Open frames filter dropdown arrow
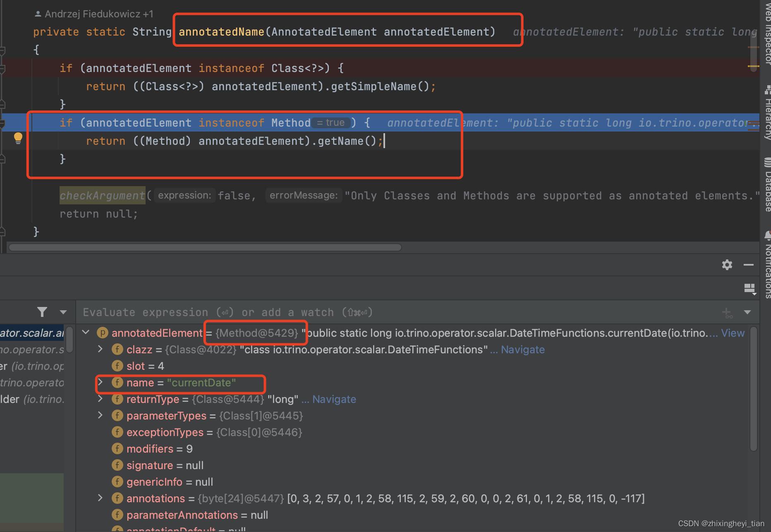Image resolution: width=771 pixels, height=532 pixels. coord(63,312)
